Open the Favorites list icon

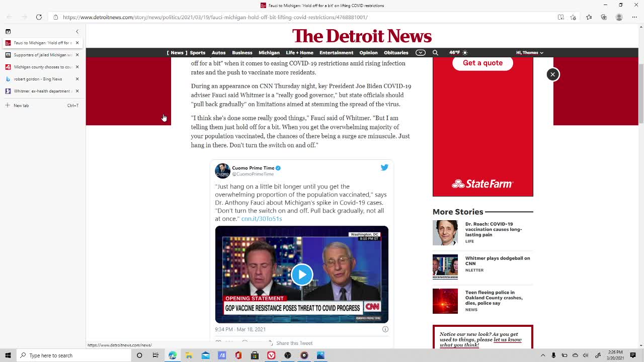(589, 17)
